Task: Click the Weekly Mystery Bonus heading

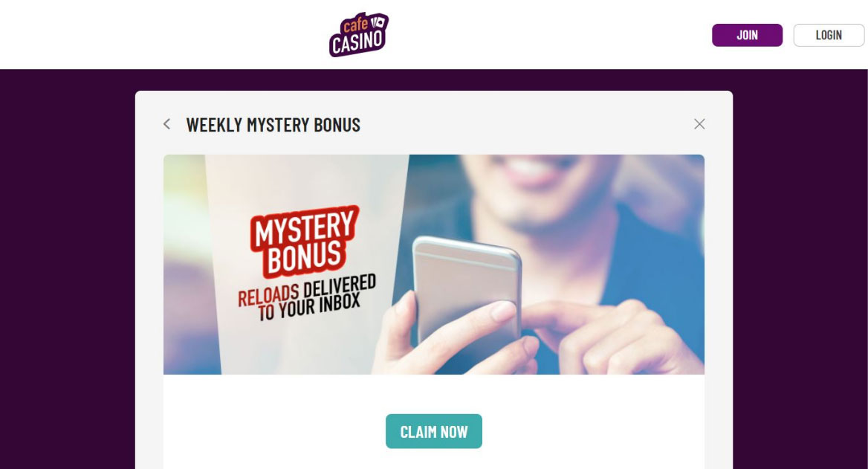Action: tap(273, 125)
